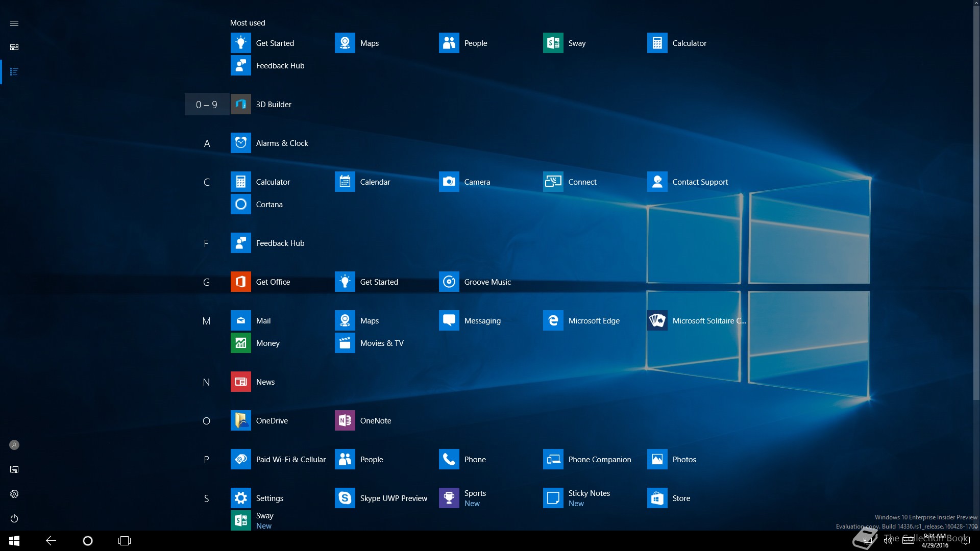Click the volume tray icon

(888, 541)
